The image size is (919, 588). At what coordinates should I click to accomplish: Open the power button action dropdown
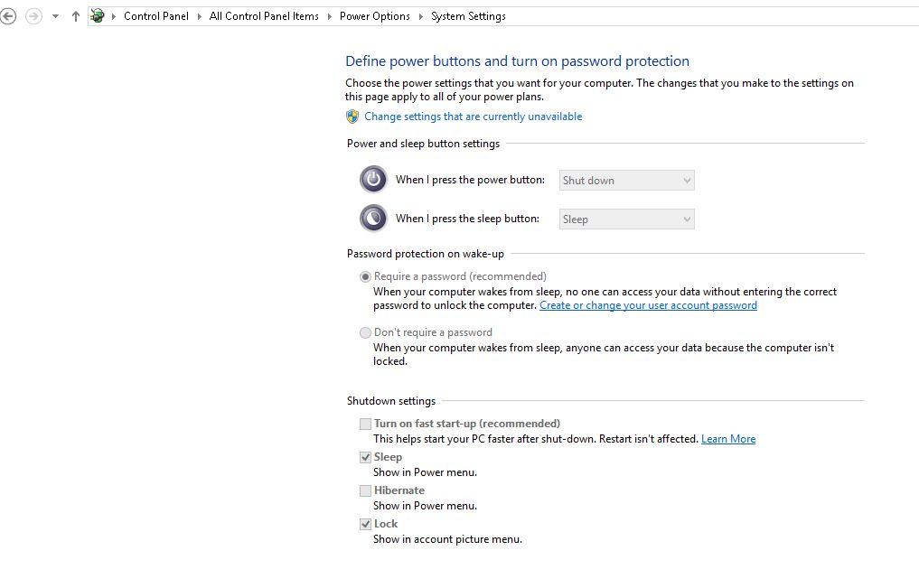pyautogui.click(x=626, y=181)
